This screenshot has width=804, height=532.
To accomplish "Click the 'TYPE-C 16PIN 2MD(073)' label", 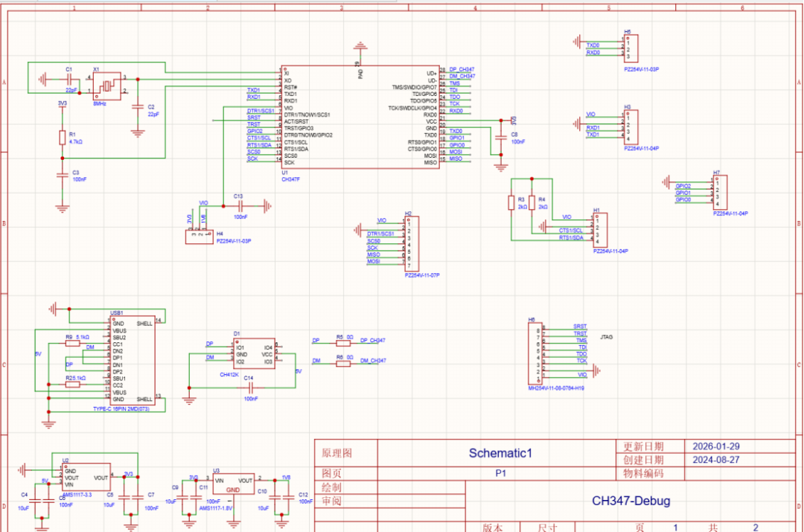I will (121, 409).
